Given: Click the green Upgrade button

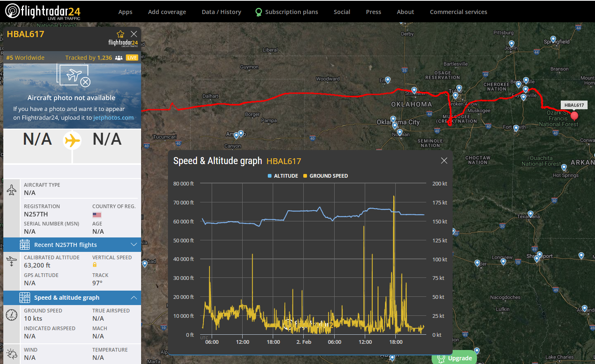Looking at the screenshot, I should point(455,358).
